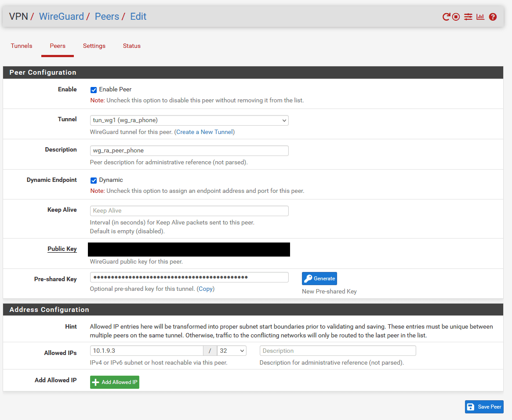Click the Add Allowed IP button
The width and height of the screenshot is (512, 420).
(115, 382)
